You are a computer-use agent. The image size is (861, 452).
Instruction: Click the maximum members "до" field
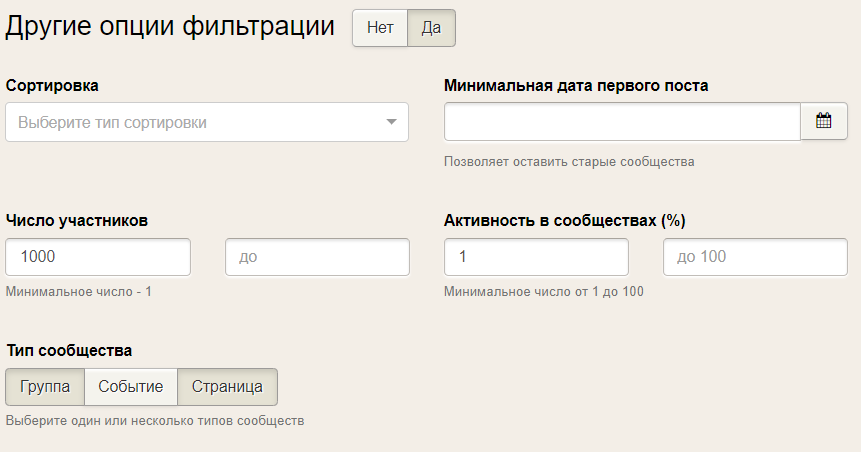pos(317,257)
